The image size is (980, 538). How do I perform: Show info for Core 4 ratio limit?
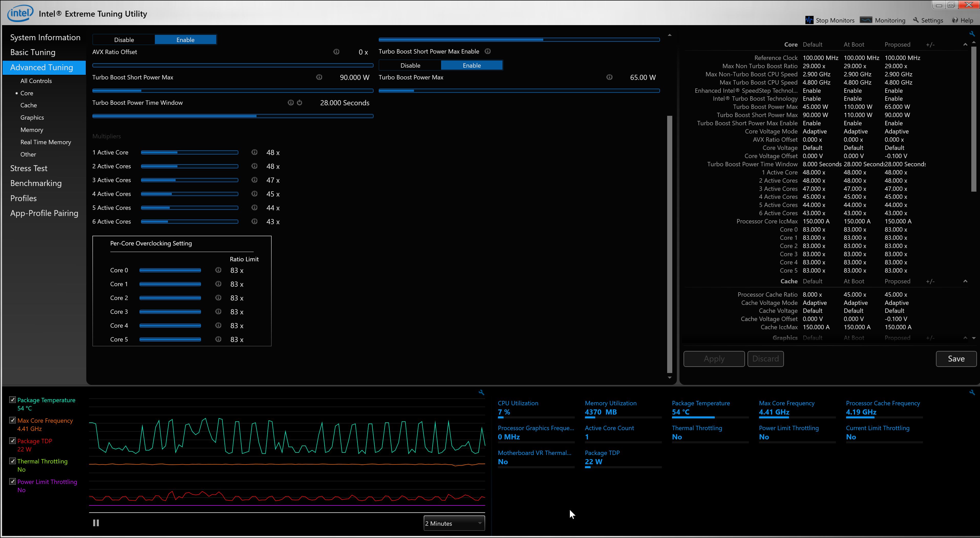point(218,325)
